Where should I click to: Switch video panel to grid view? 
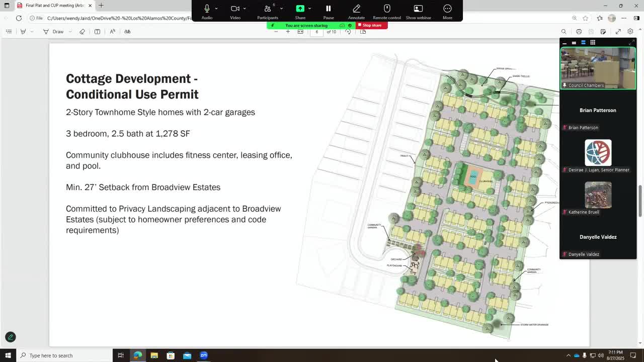[x=593, y=43]
